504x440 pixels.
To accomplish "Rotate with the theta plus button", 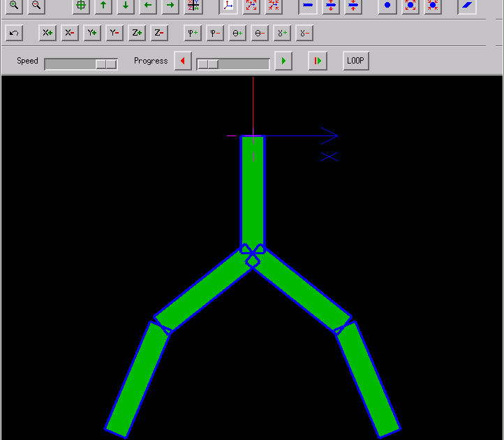I will pos(237,33).
